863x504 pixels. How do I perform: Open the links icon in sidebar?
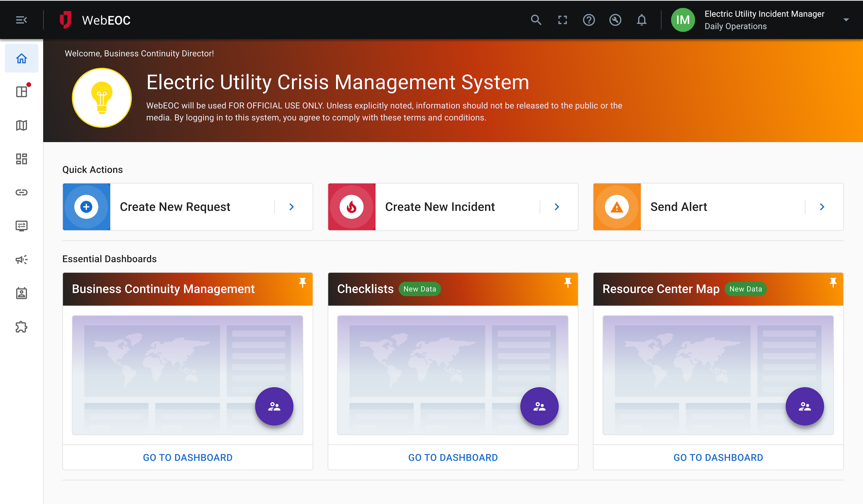22,192
